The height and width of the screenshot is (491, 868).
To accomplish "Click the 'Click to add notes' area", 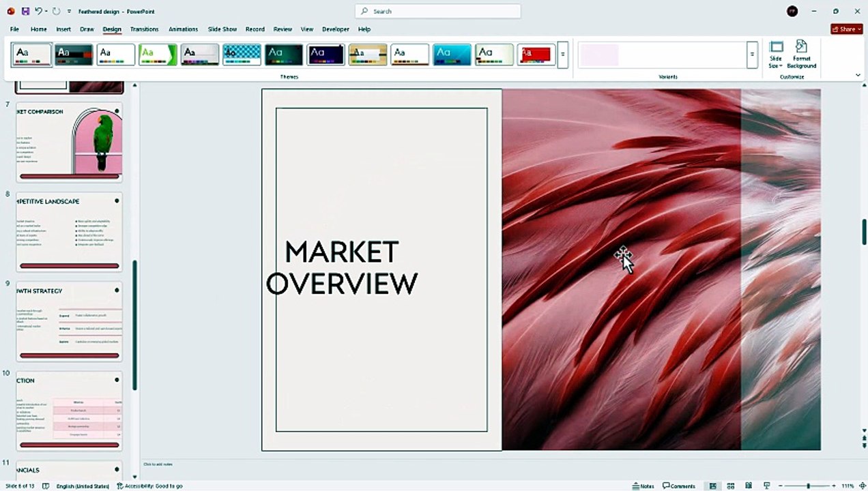I will (x=158, y=464).
